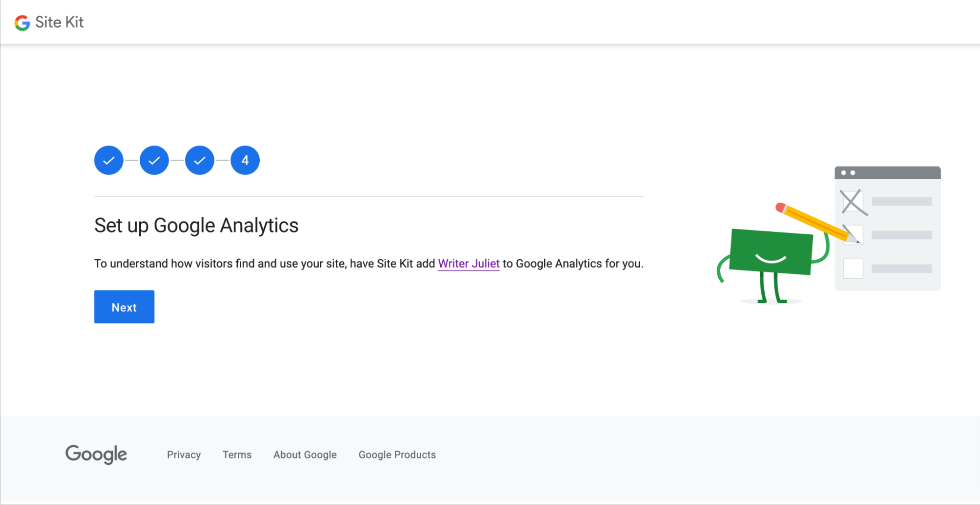The height and width of the screenshot is (505, 980).
Task: Click the crossed-out checkbox in illustration
Action: [x=853, y=201]
